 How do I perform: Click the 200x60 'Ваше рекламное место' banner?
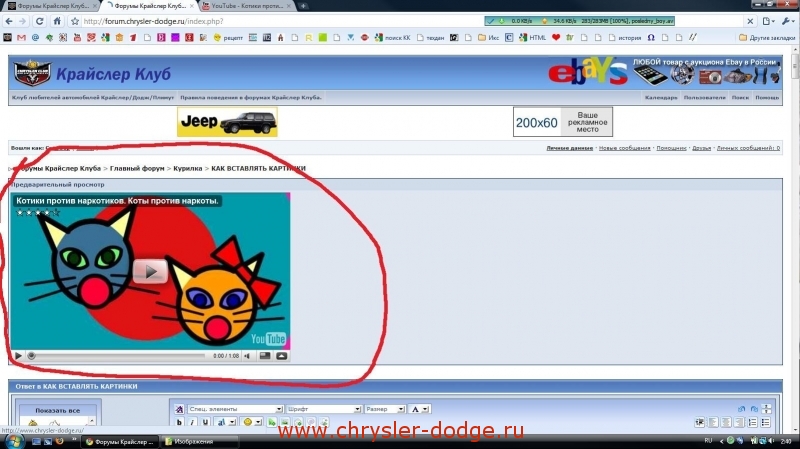pos(563,122)
